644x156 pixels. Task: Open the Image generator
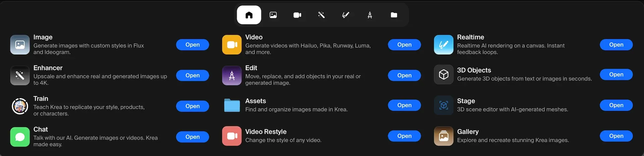pos(193,45)
